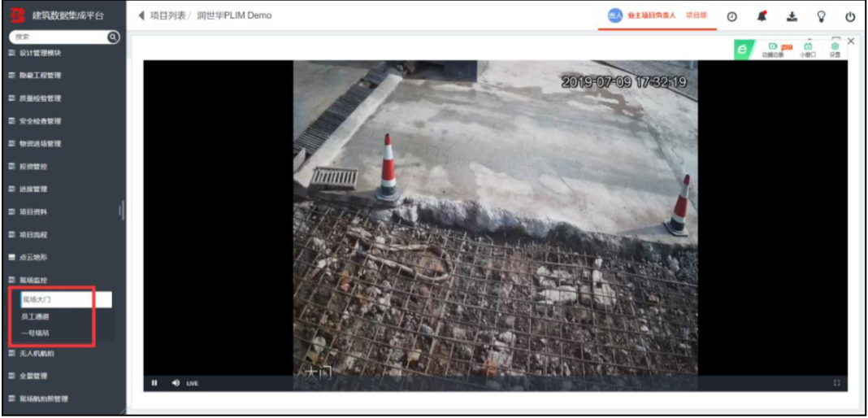Open video in 小窗口 mini window

[808, 50]
